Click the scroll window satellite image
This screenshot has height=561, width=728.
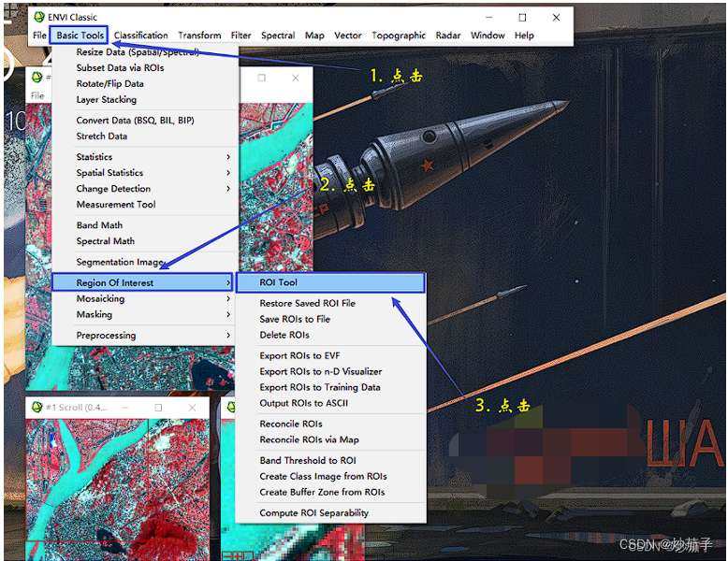[x=117, y=489]
